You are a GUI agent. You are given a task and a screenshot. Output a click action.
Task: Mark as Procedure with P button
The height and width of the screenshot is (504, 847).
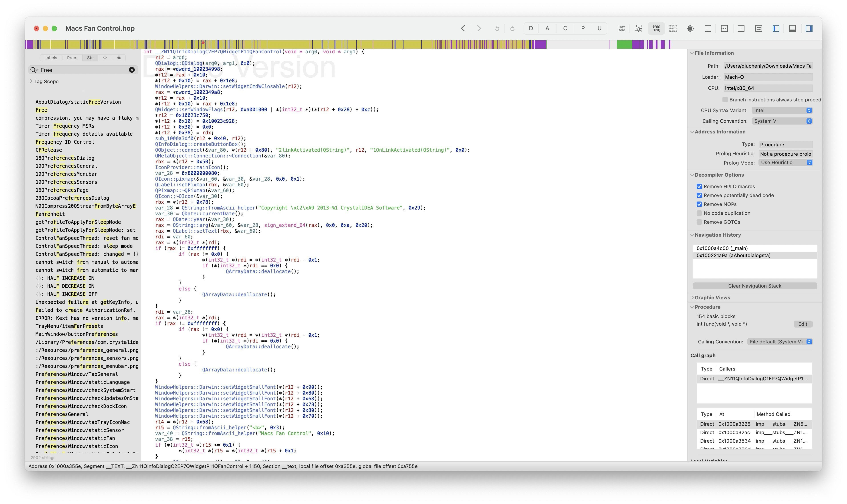[583, 28]
